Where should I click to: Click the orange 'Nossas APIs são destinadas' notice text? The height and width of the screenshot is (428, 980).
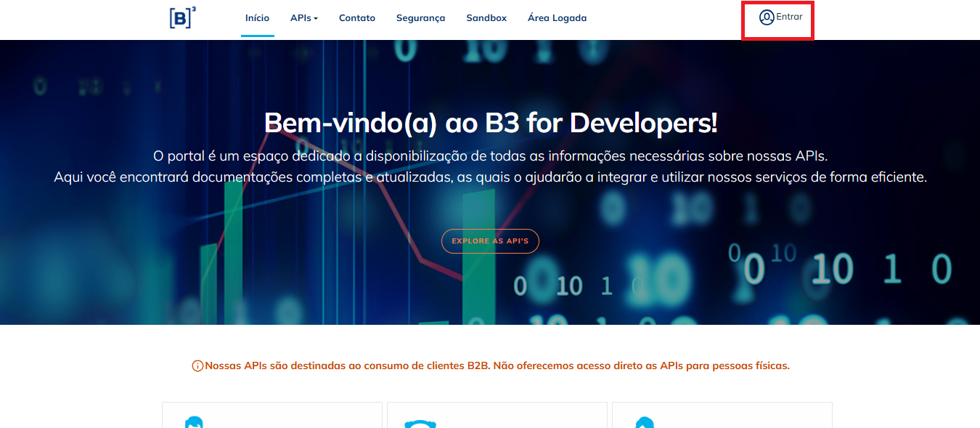click(x=497, y=366)
